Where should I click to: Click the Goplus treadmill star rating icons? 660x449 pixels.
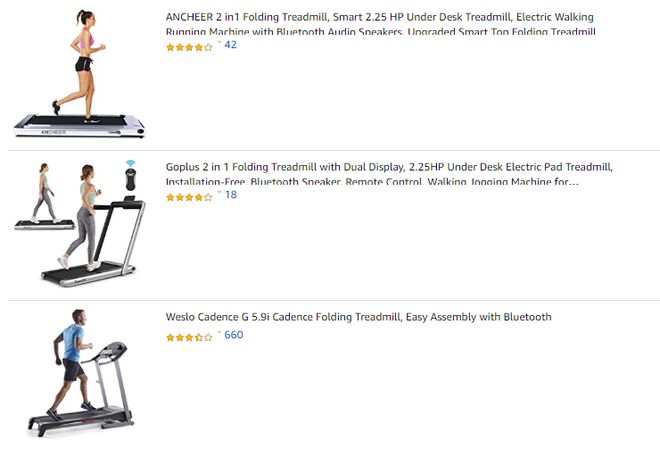(189, 197)
